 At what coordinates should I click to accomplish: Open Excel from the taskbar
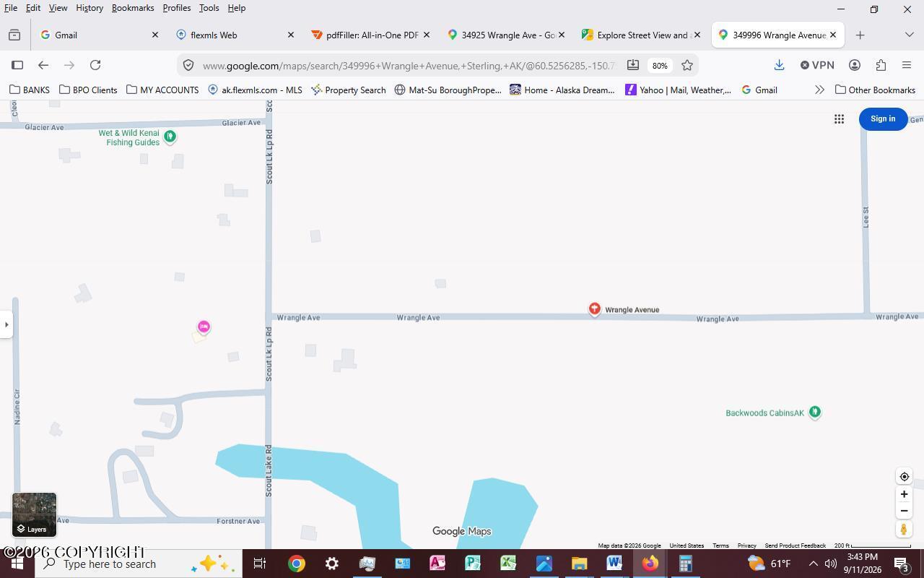pyautogui.click(x=508, y=564)
